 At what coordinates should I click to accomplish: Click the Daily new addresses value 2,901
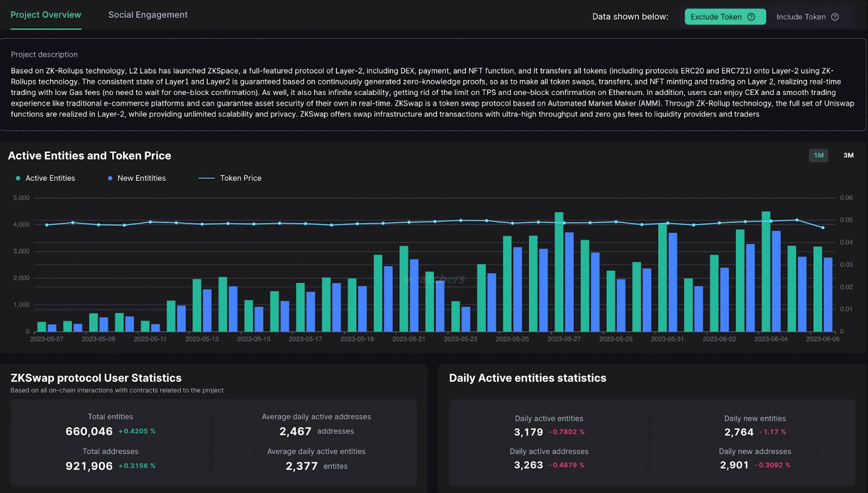pos(735,465)
